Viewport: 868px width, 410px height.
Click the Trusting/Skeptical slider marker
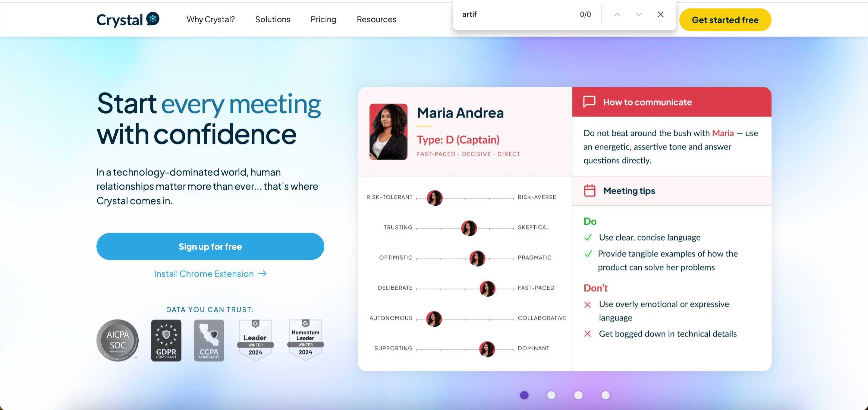click(x=469, y=228)
